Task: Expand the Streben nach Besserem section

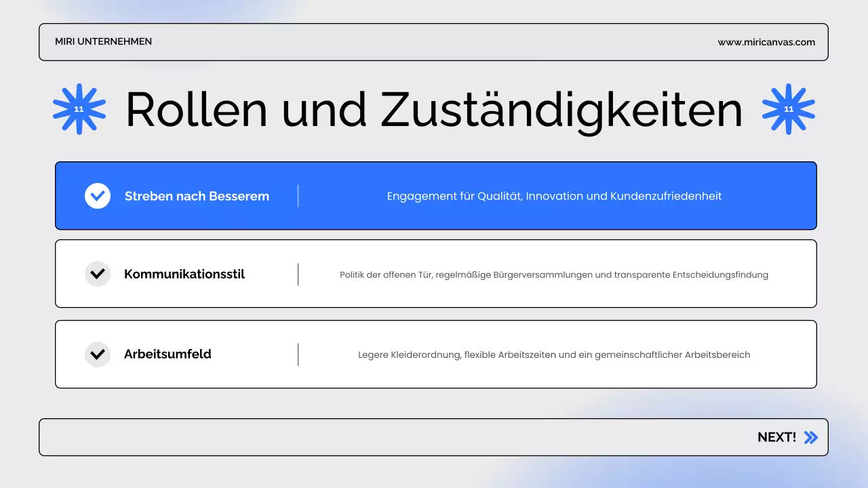Action: tap(435, 196)
